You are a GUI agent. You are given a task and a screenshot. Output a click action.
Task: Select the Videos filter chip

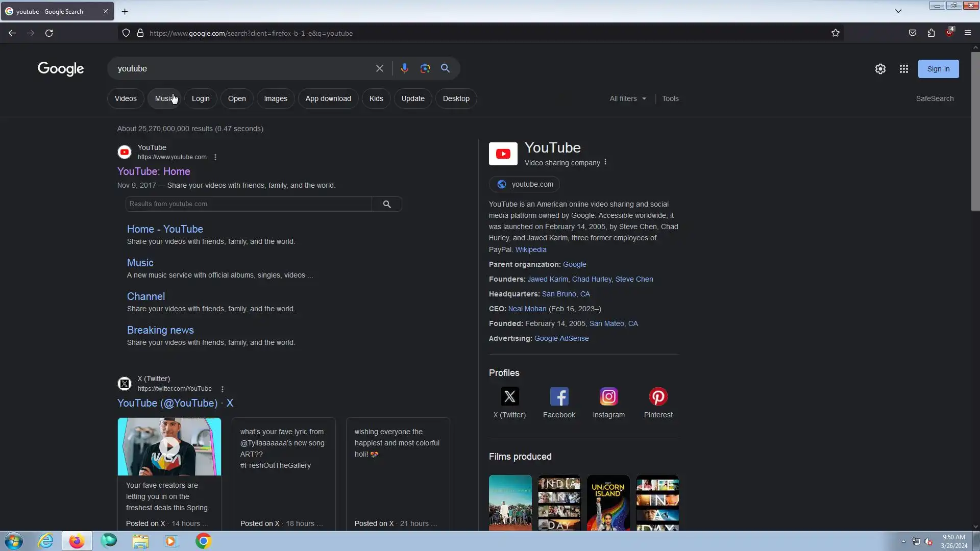(x=126, y=98)
